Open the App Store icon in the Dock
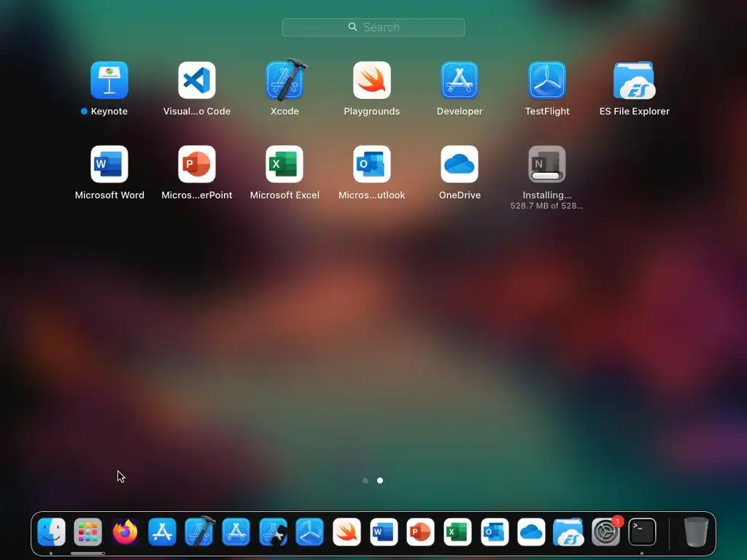Image resolution: width=747 pixels, height=560 pixels. (x=162, y=532)
